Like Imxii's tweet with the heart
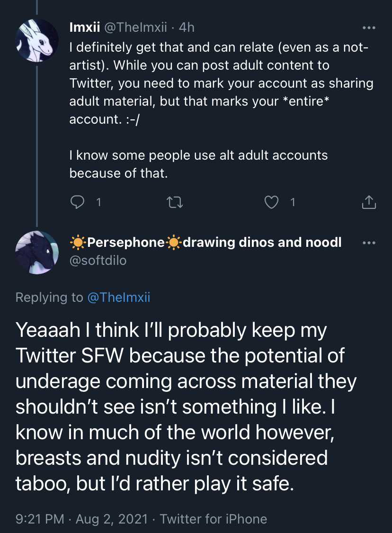 [271, 202]
